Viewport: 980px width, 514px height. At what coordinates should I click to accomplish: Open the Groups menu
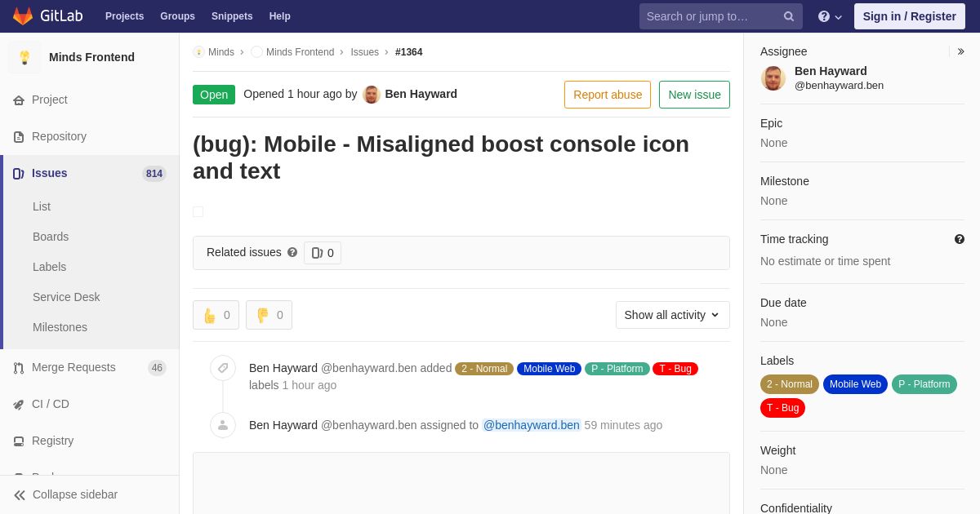(177, 16)
